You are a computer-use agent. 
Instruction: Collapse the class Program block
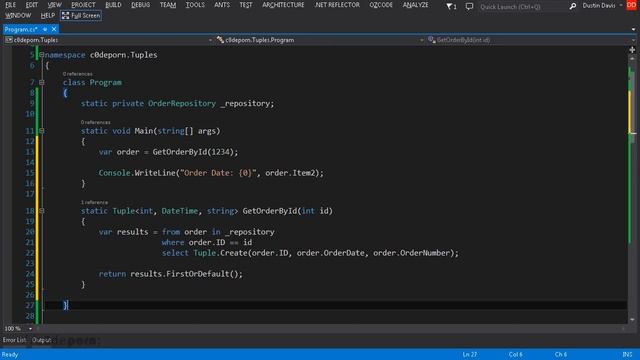[x=42, y=82]
